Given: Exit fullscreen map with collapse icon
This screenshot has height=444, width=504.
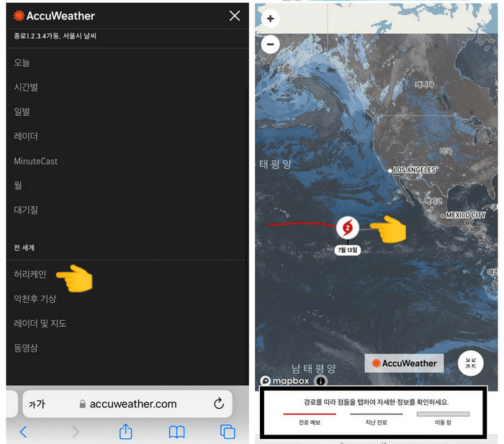Looking at the screenshot, I should (x=471, y=363).
